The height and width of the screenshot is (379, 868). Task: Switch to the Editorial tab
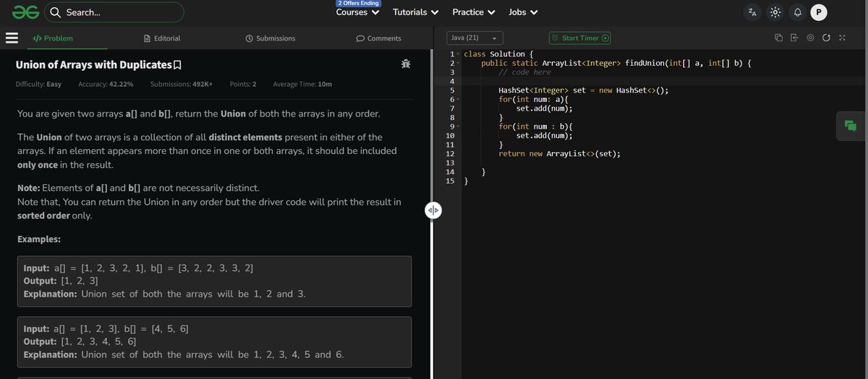click(x=162, y=38)
